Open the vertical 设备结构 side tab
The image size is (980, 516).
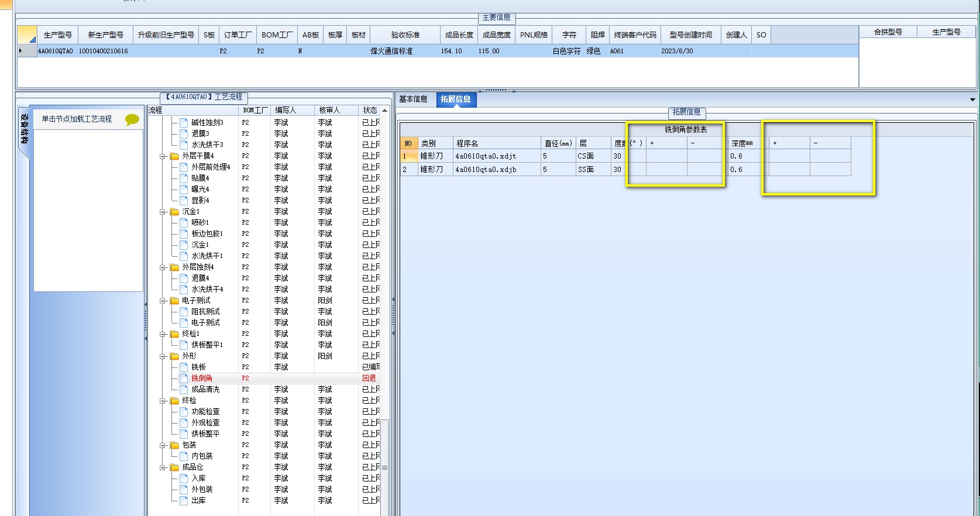[x=24, y=131]
